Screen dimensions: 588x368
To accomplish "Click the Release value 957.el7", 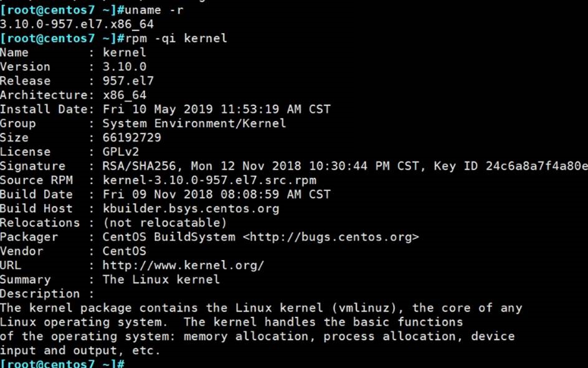I will [x=128, y=80].
